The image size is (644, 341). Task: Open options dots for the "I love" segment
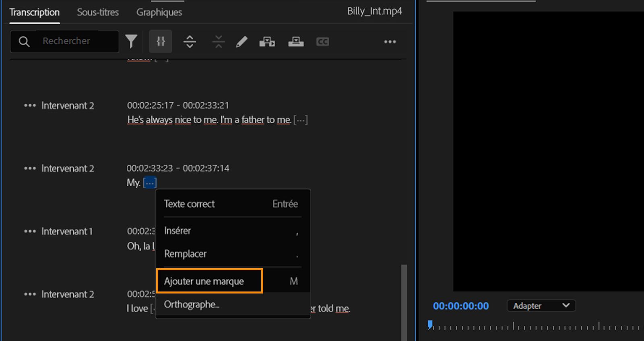coord(30,294)
